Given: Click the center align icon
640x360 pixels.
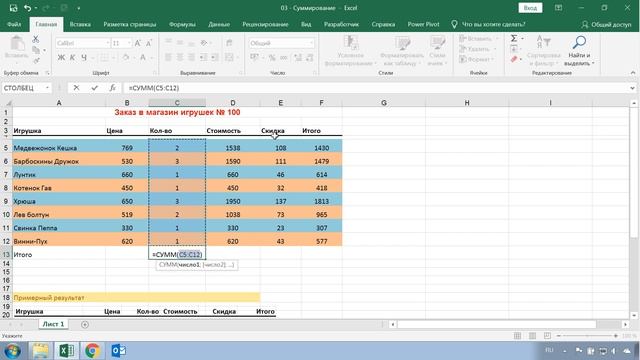Looking at the screenshot, I should click(x=180, y=58).
